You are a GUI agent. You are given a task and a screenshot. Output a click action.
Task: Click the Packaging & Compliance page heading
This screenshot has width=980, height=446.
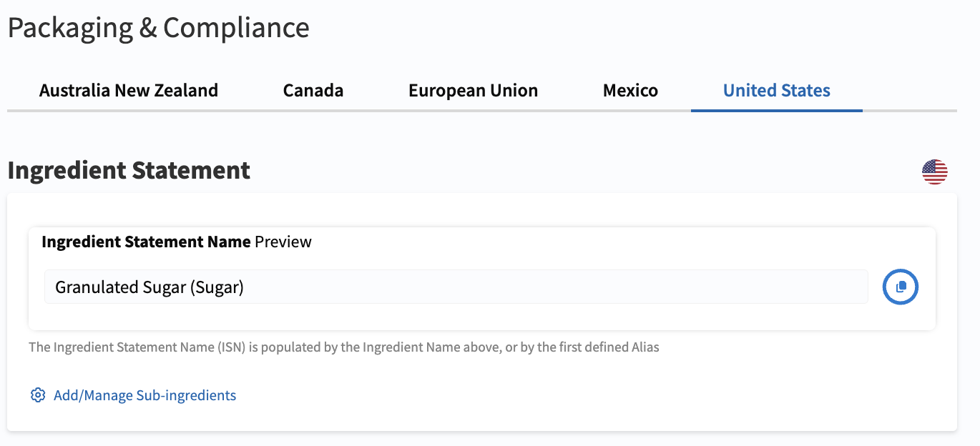158,28
